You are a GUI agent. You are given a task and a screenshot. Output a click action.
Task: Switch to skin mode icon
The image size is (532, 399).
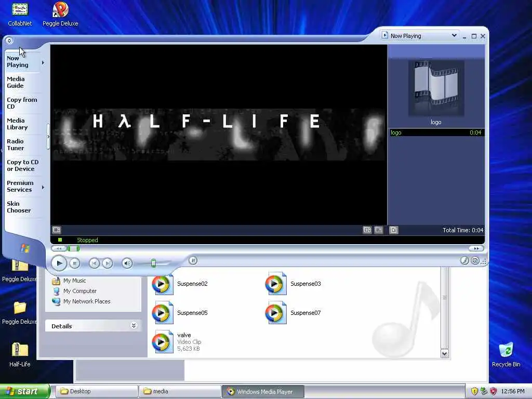point(475,261)
